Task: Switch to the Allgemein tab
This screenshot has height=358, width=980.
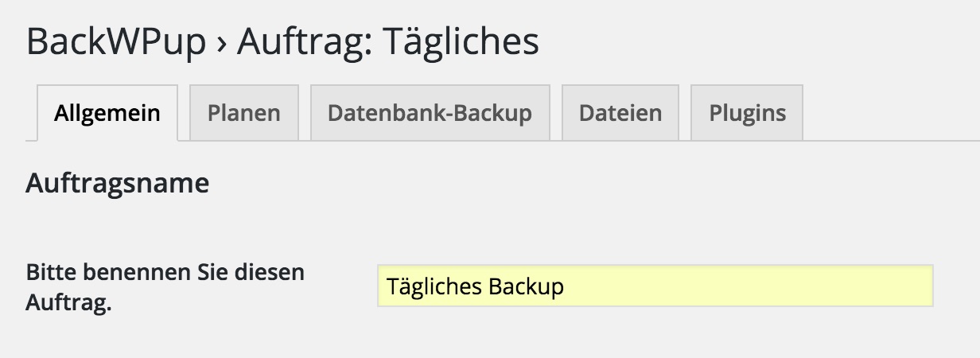Action: tap(107, 113)
